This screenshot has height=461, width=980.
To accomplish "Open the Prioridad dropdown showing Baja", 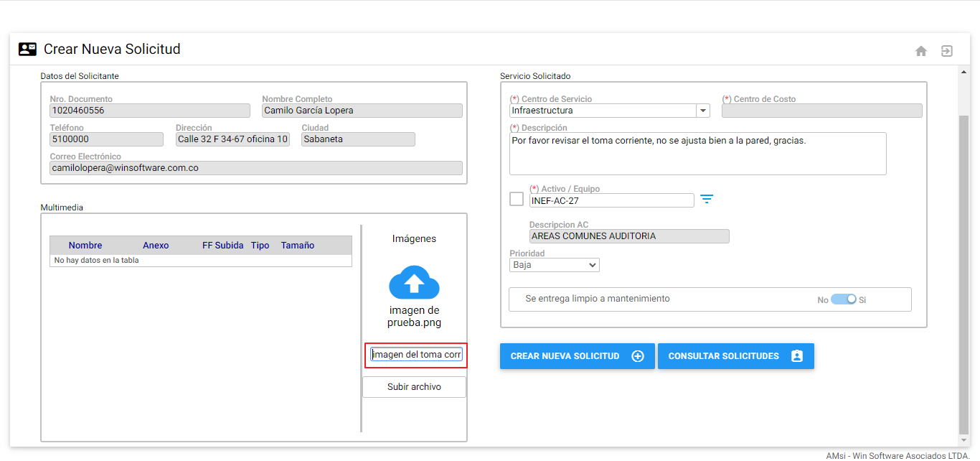I will [555, 265].
